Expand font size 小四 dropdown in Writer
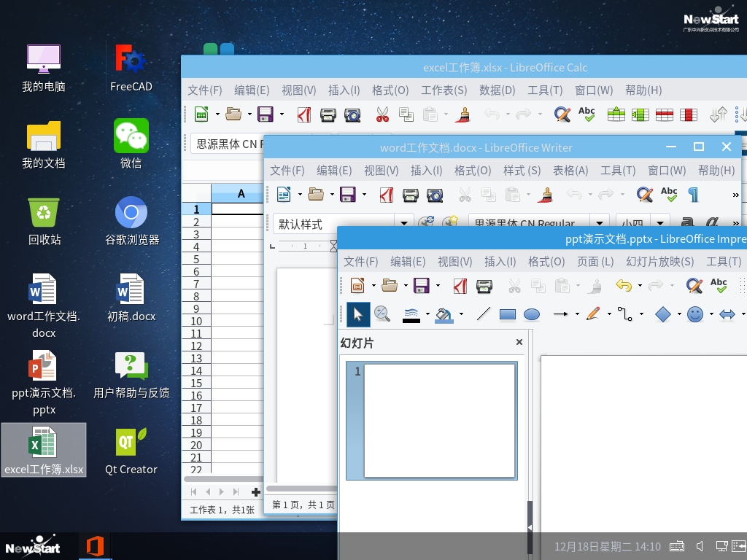The height and width of the screenshot is (560, 747). [x=659, y=223]
